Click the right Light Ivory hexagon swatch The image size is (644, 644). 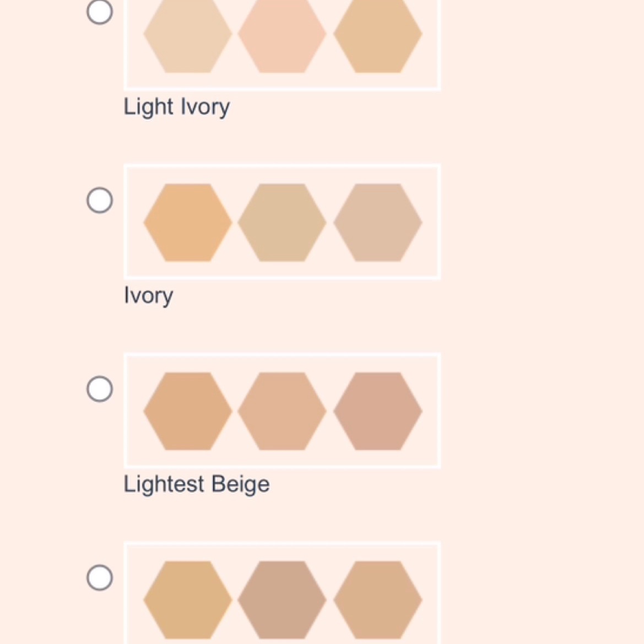pyautogui.click(x=377, y=34)
